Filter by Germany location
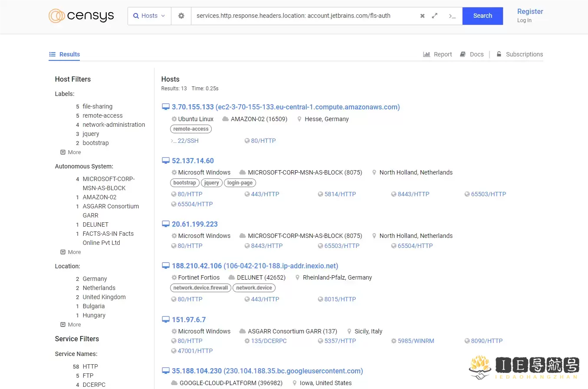 [95, 279]
